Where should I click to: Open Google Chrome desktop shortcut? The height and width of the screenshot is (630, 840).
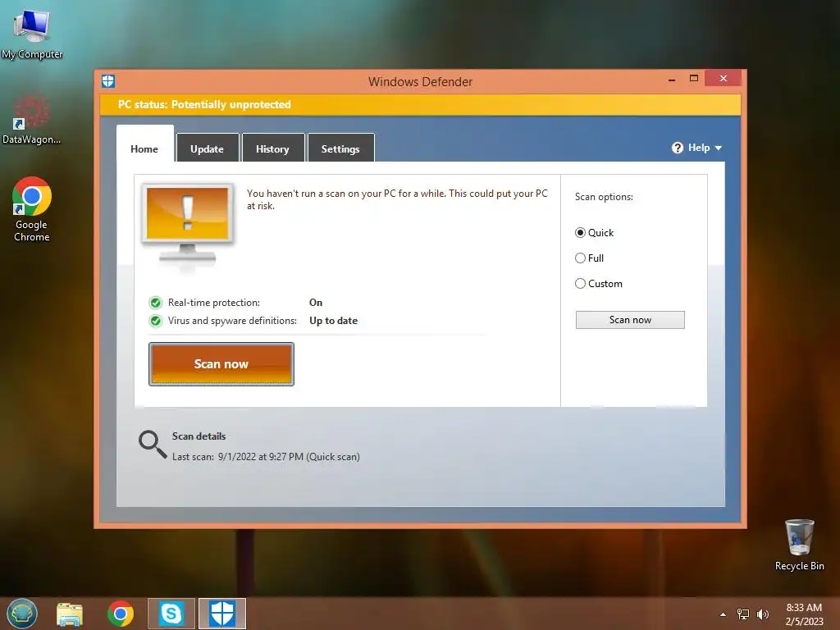(x=32, y=209)
